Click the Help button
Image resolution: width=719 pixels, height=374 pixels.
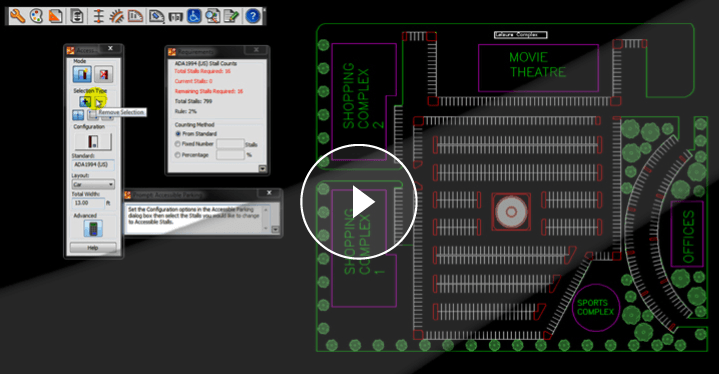click(93, 248)
